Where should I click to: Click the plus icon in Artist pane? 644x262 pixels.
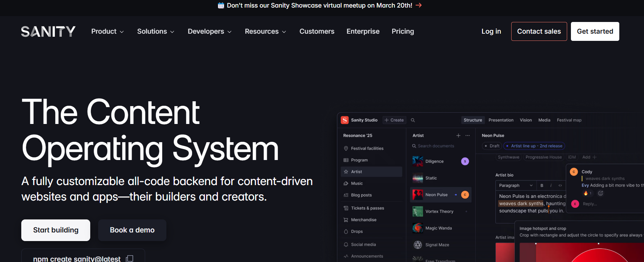458,136
